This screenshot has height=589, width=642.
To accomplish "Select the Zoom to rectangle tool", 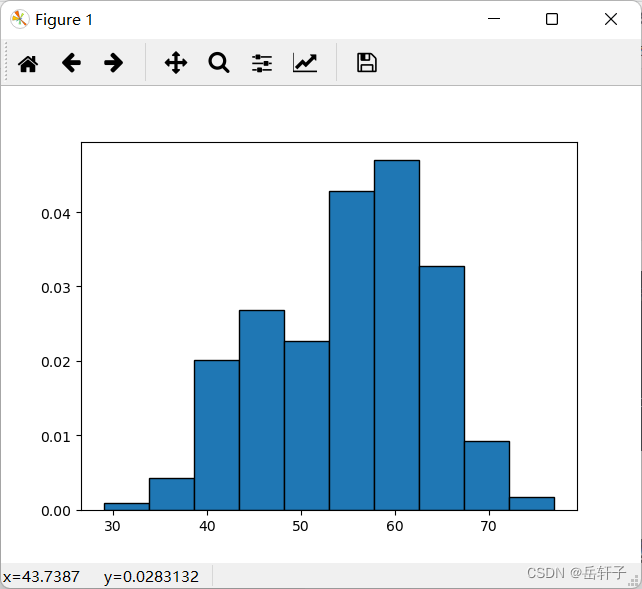I will click(x=219, y=63).
